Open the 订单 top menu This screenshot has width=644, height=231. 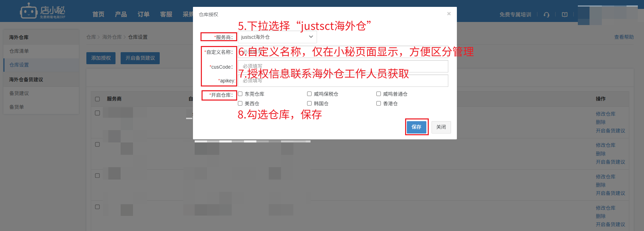coord(143,14)
